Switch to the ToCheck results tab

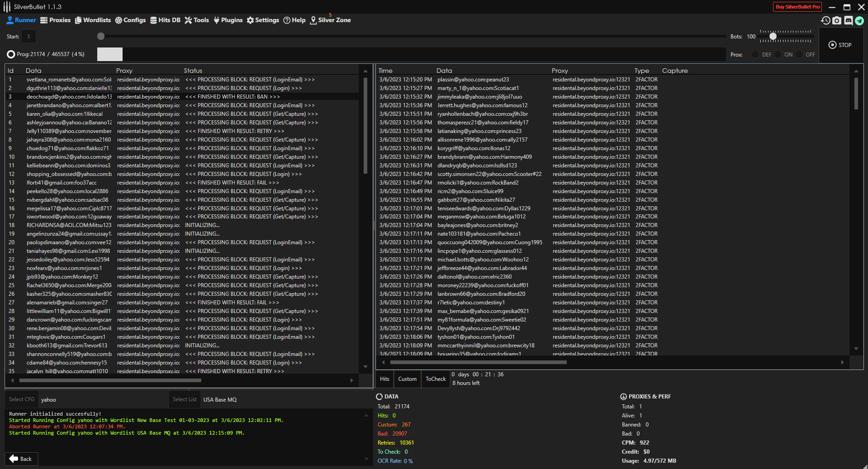(x=436, y=379)
